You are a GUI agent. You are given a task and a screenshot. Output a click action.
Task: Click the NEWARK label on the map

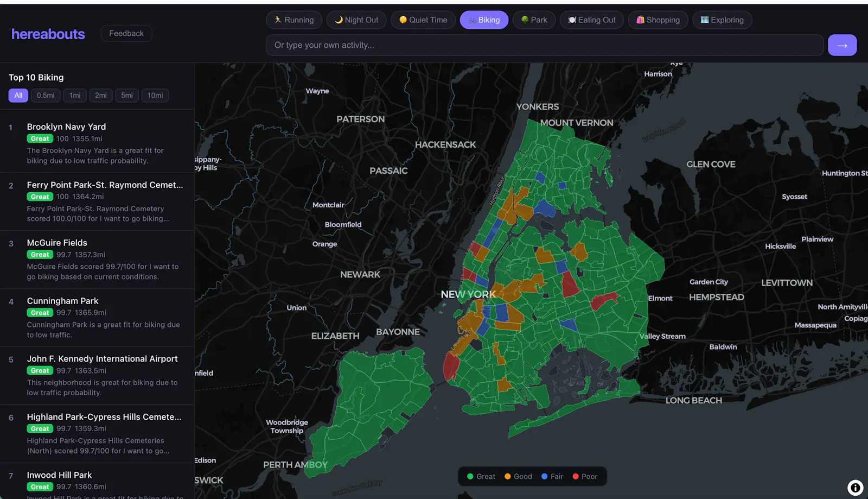tap(360, 275)
